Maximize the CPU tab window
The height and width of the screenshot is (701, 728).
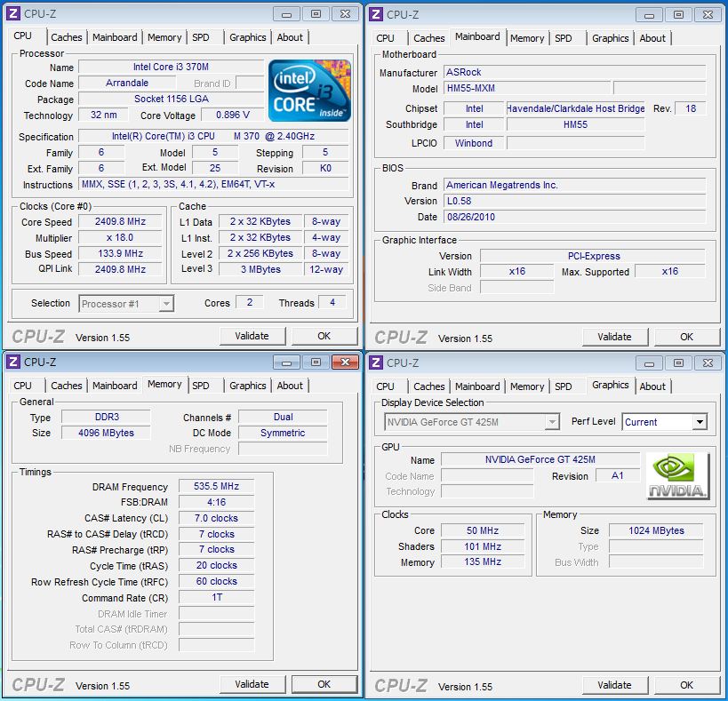pyautogui.click(x=316, y=14)
